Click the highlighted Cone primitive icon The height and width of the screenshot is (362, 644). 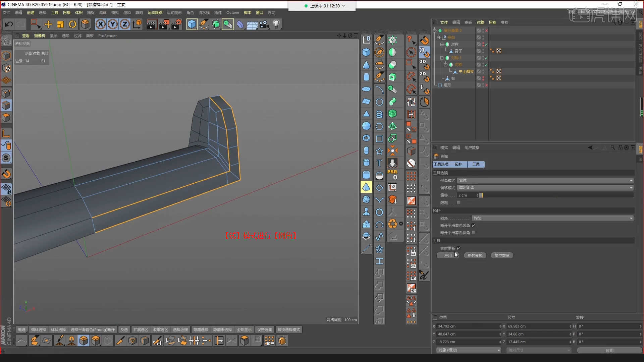(x=366, y=187)
